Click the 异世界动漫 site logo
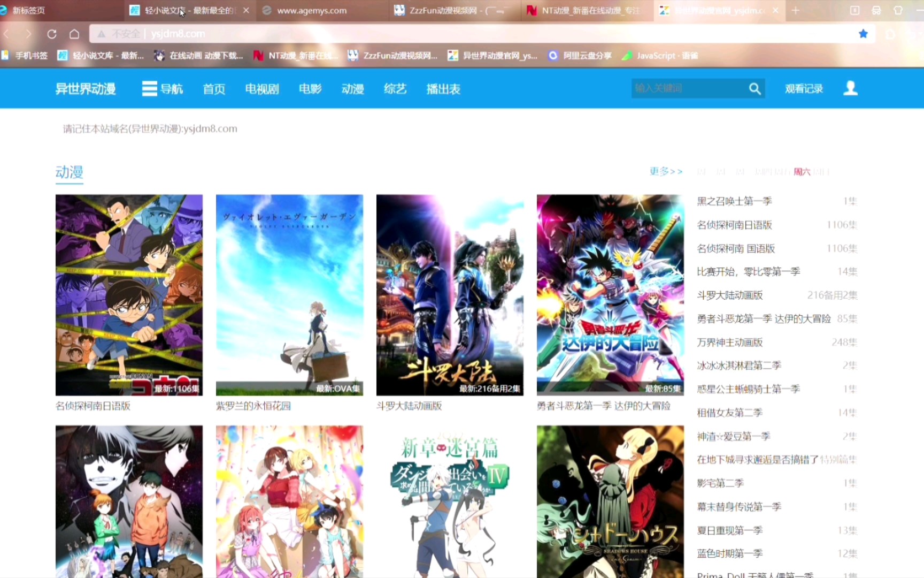 pyautogui.click(x=86, y=89)
